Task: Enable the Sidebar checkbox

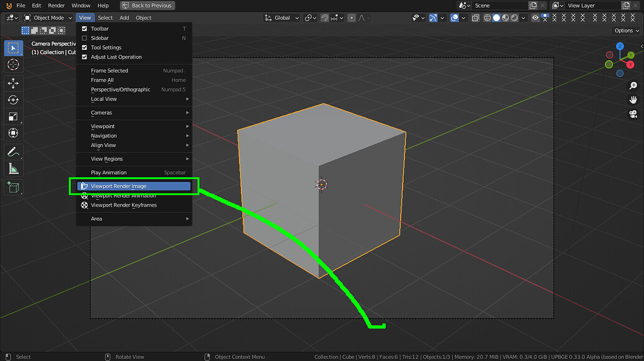Action: (84, 38)
